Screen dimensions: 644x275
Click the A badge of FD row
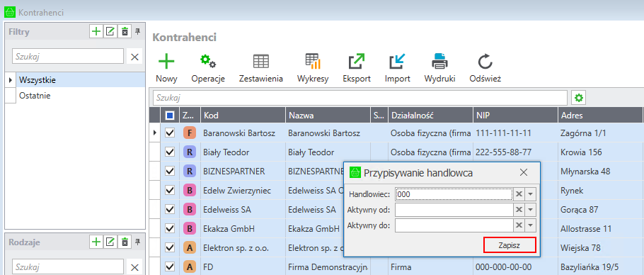coord(190,266)
